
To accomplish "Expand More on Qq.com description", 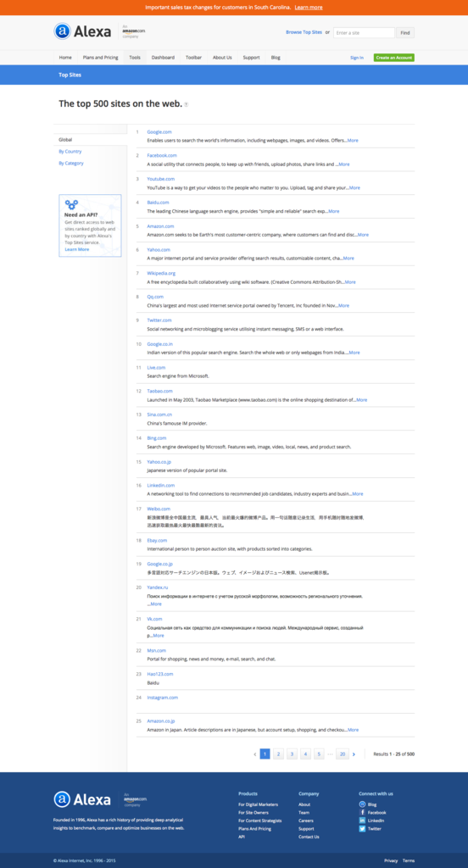I will click(344, 305).
